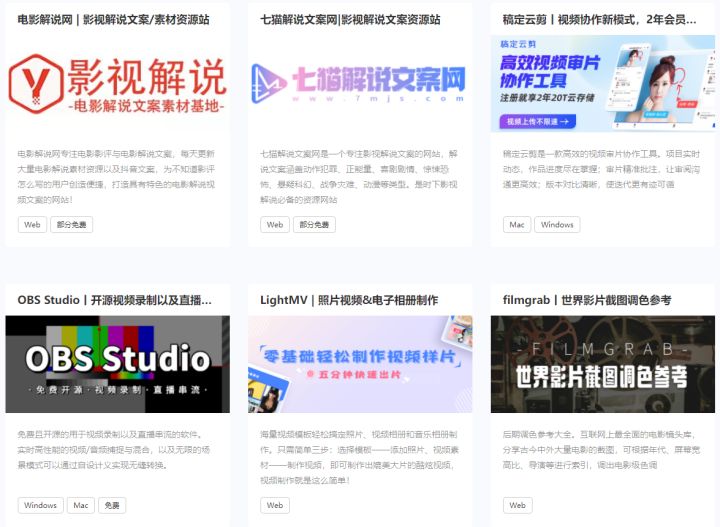Image resolution: width=720 pixels, height=527 pixels.
Task: Open the 七猫解说文案网 card title link
Action: [x=350, y=20]
